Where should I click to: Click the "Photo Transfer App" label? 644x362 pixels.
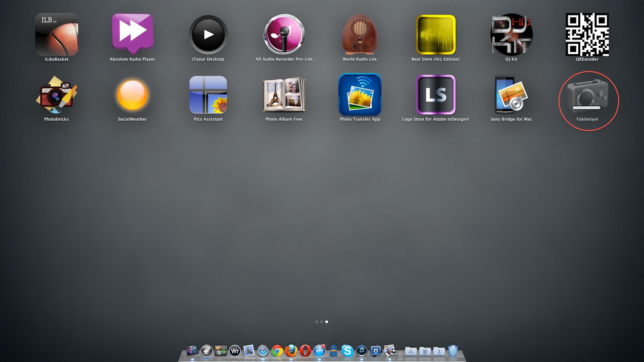[x=360, y=119]
